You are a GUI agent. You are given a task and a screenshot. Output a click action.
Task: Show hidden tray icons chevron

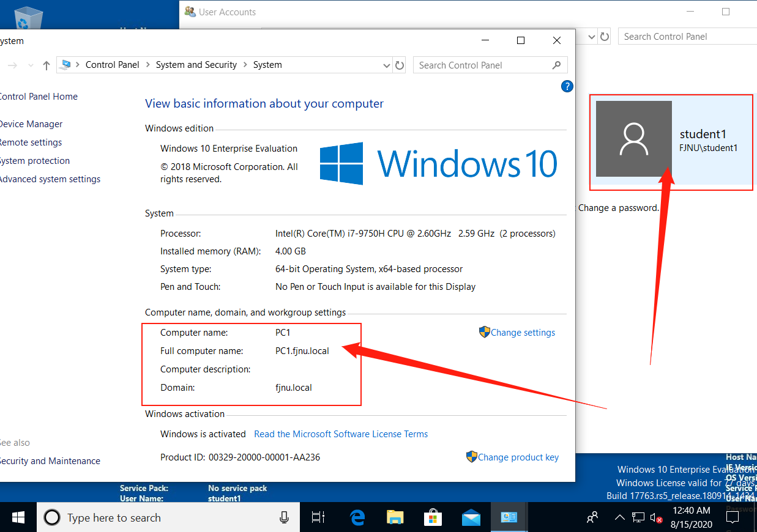point(620,518)
